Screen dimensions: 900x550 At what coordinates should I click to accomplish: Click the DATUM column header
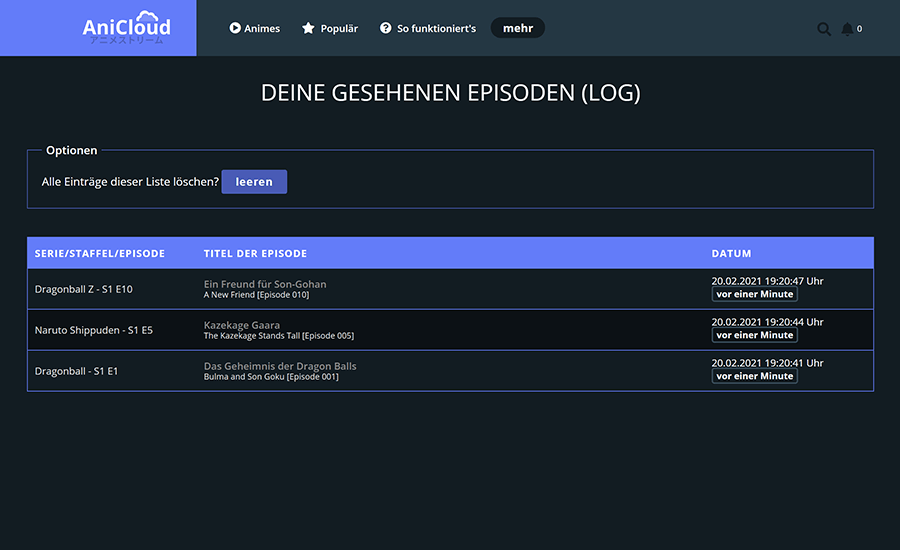coord(731,253)
